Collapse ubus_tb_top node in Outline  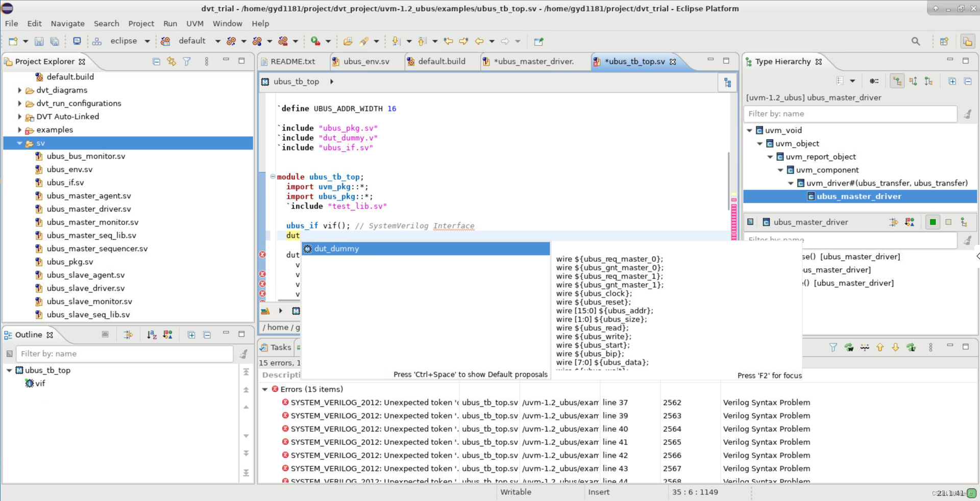coord(9,370)
